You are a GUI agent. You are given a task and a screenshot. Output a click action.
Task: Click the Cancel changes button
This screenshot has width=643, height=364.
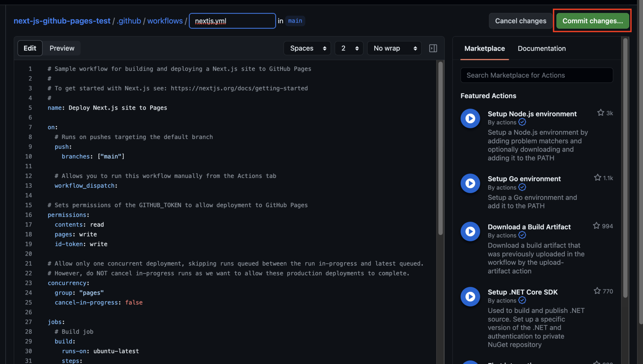click(x=521, y=21)
